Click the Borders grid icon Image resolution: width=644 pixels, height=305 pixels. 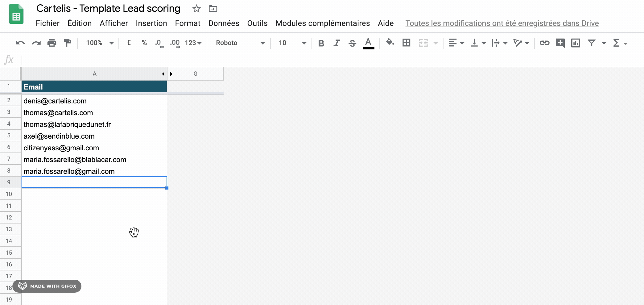[x=407, y=43]
